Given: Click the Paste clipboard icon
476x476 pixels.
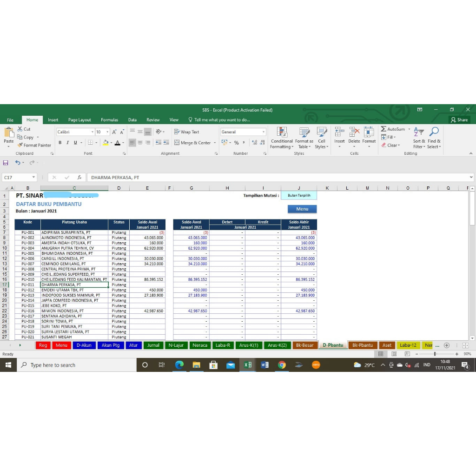Looking at the screenshot, I should click(x=9, y=132).
